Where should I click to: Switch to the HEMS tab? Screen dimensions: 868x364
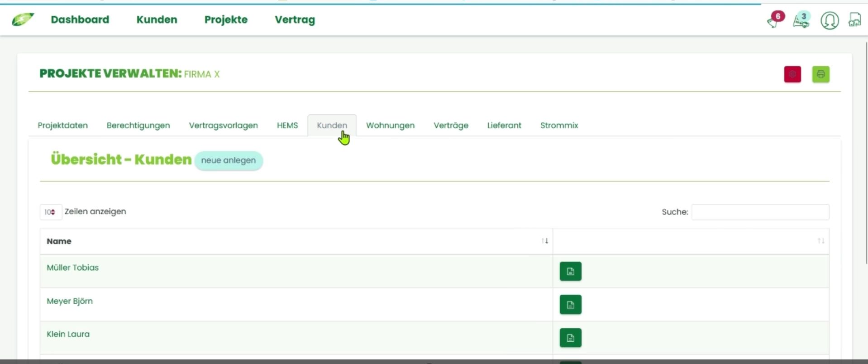tap(287, 125)
